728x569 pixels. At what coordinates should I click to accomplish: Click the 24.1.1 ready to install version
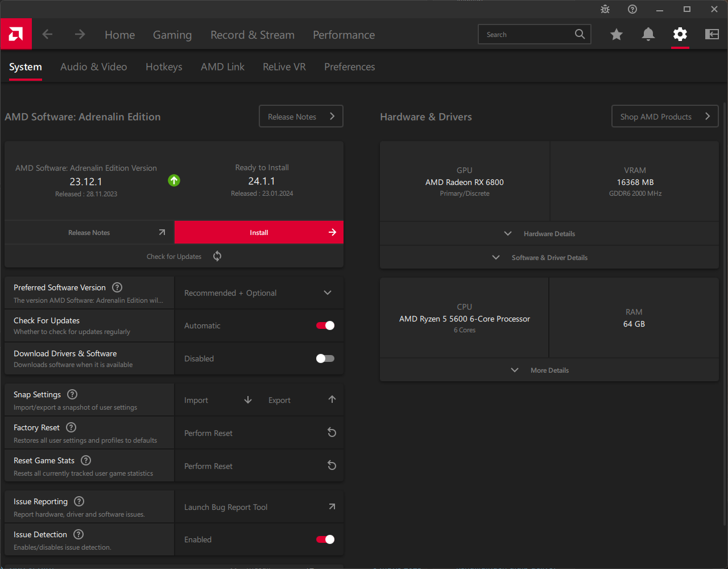pos(262,181)
